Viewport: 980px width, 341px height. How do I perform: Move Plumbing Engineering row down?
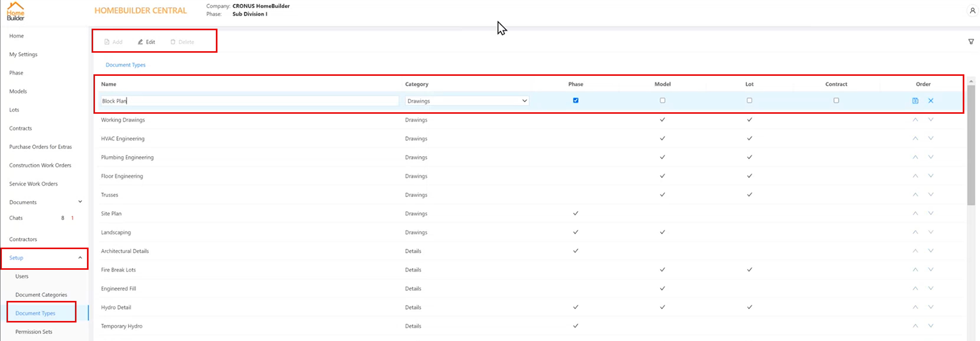click(x=931, y=157)
